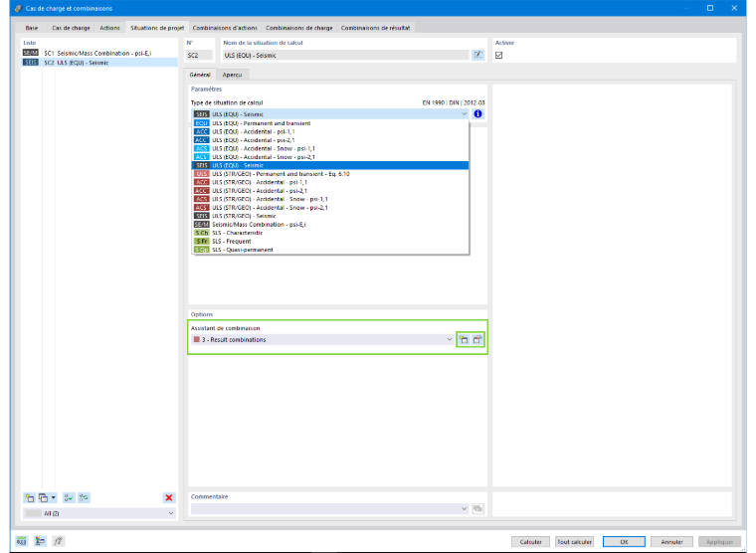Click the N° field showing SC2
The width and height of the screenshot is (756, 553).
[x=200, y=55]
